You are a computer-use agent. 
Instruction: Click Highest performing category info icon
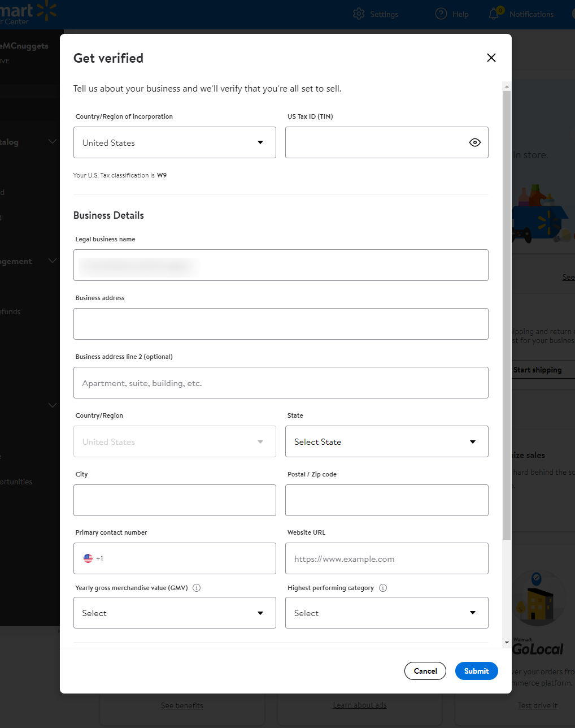click(x=383, y=588)
